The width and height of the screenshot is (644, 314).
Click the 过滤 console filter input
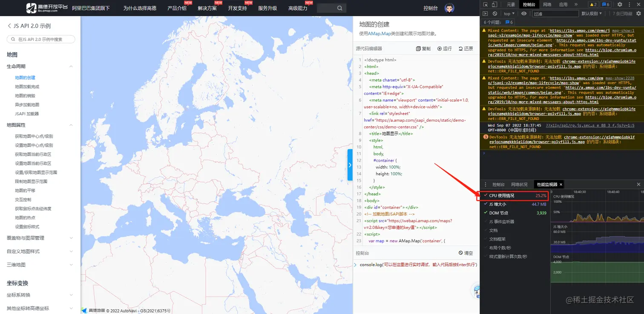coord(555,14)
